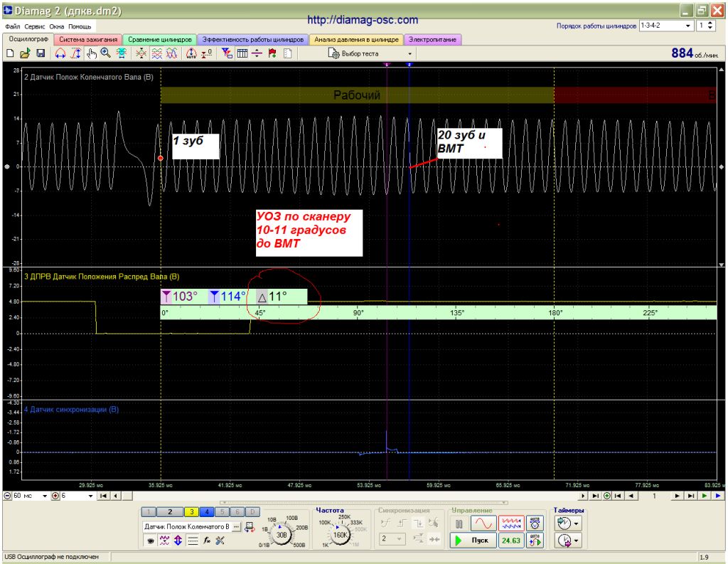Click the crossed waveforms toolbar icon

click(172, 53)
